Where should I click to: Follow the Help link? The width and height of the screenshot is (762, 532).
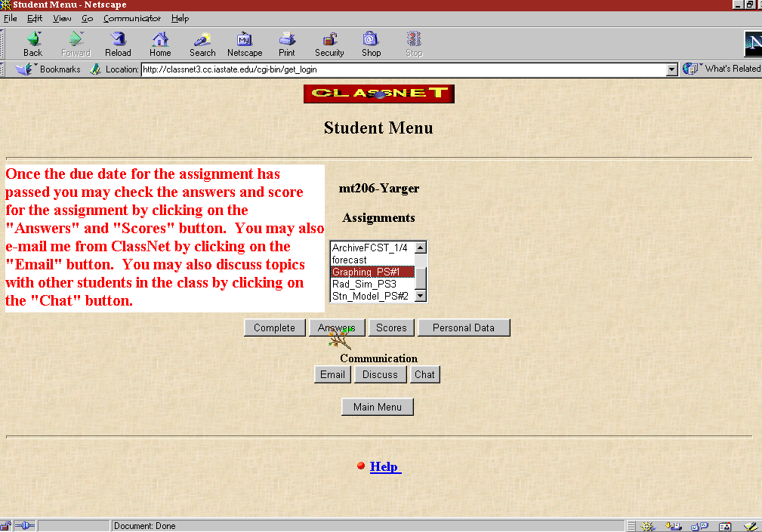384,466
